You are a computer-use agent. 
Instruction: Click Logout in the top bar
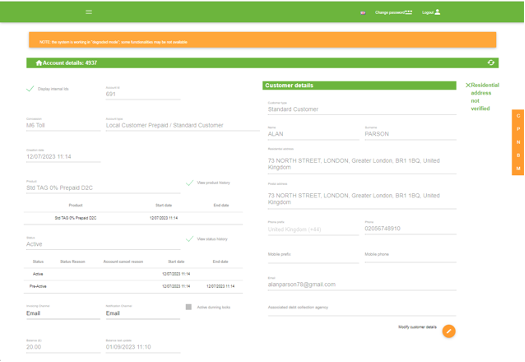(x=431, y=12)
